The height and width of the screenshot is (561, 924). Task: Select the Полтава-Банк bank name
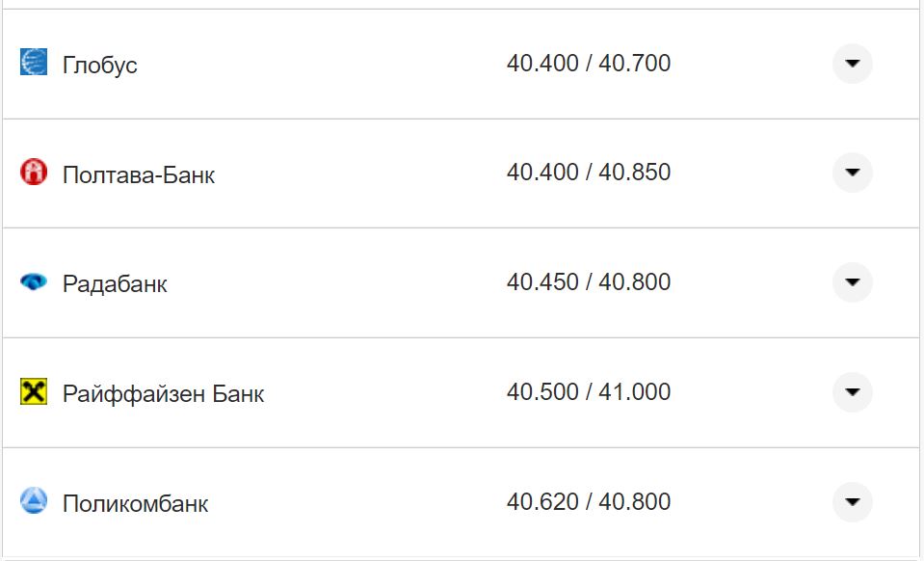[139, 175]
